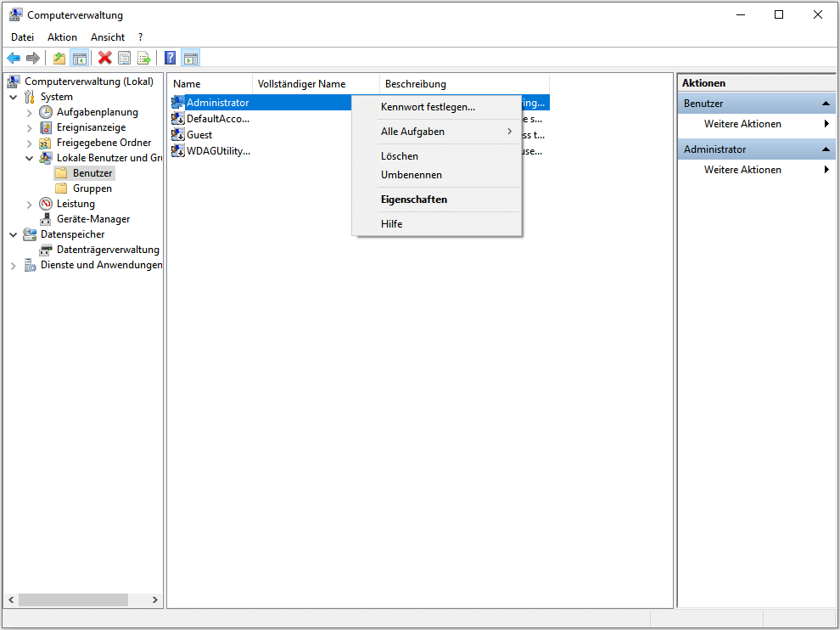Click the blue help question mark icon
Viewport: 840px width, 630px height.
(x=171, y=58)
